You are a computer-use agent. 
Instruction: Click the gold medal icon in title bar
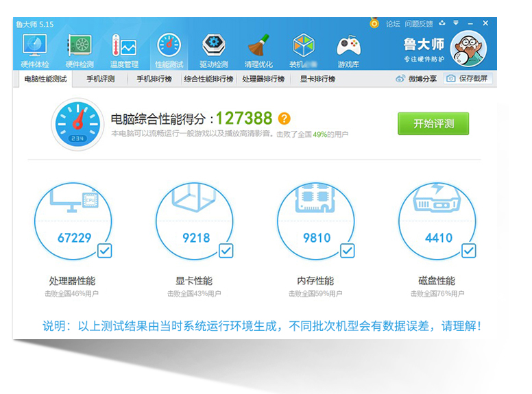(374, 23)
